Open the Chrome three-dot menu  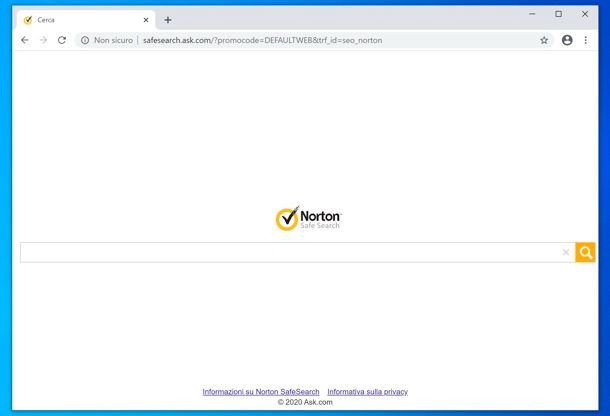(x=585, y=40)
